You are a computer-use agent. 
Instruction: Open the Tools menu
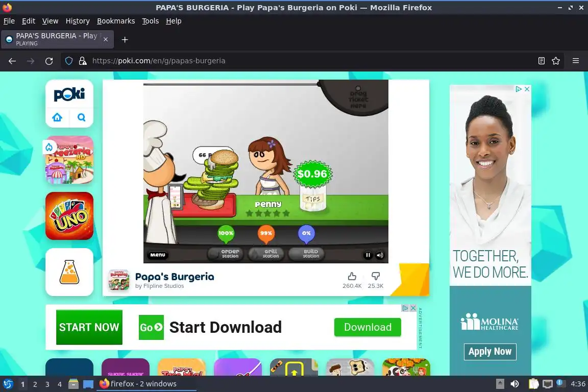pos(151,21)
